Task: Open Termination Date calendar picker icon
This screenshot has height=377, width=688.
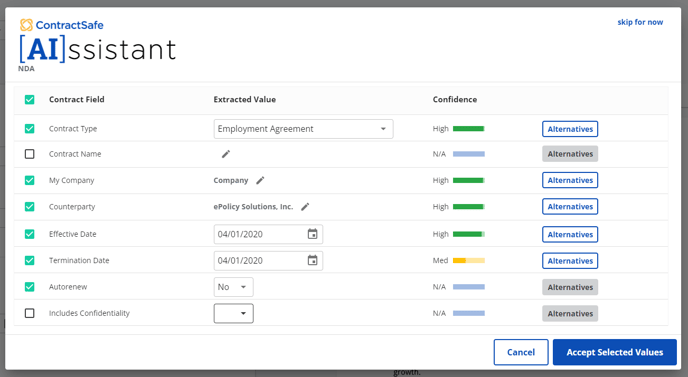Action: pos(312,260)
